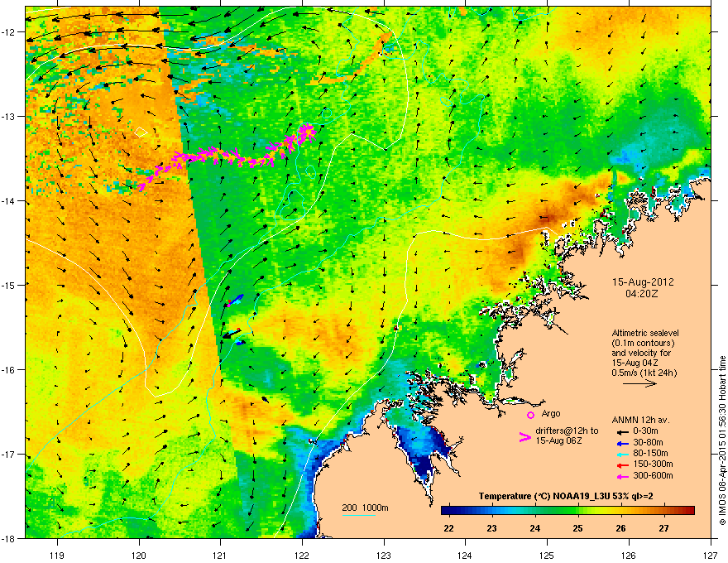Click the longitude axis label '125'
The width and height of the screenshot is (728, 563).
pyautogui.click(x=548, y=555)
